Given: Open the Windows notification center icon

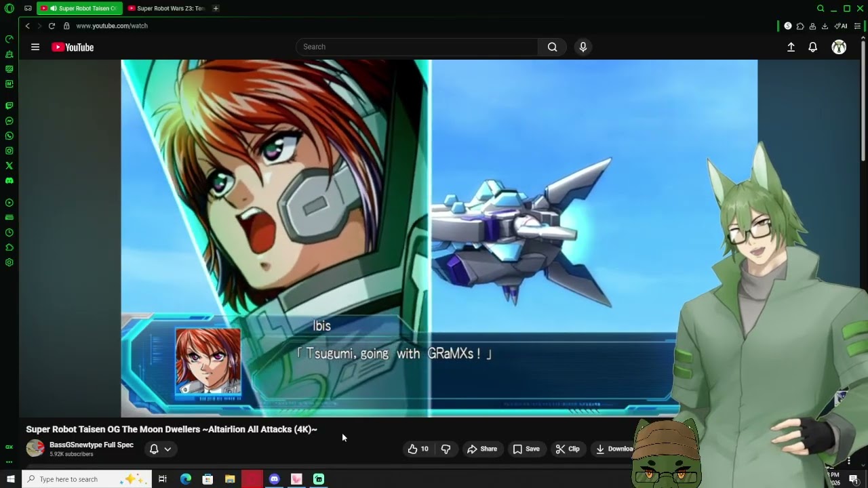Looking at the screenshot, I should point(854,480).
